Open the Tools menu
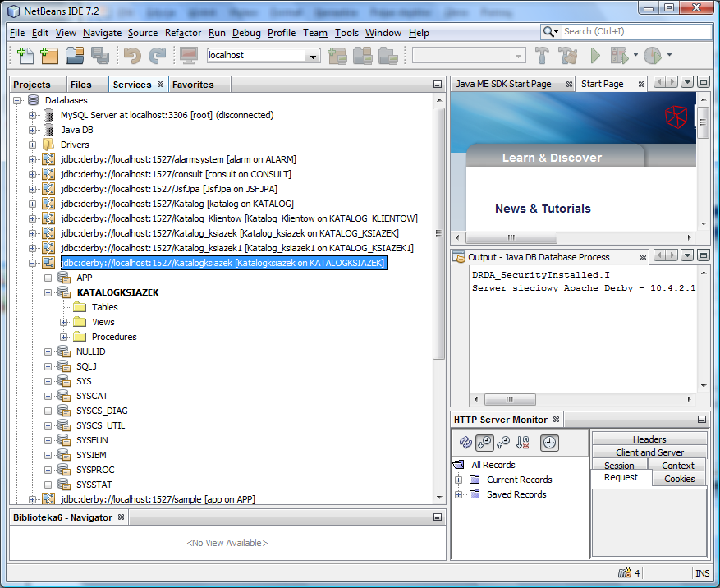720x588 pixels. (346, 33)
